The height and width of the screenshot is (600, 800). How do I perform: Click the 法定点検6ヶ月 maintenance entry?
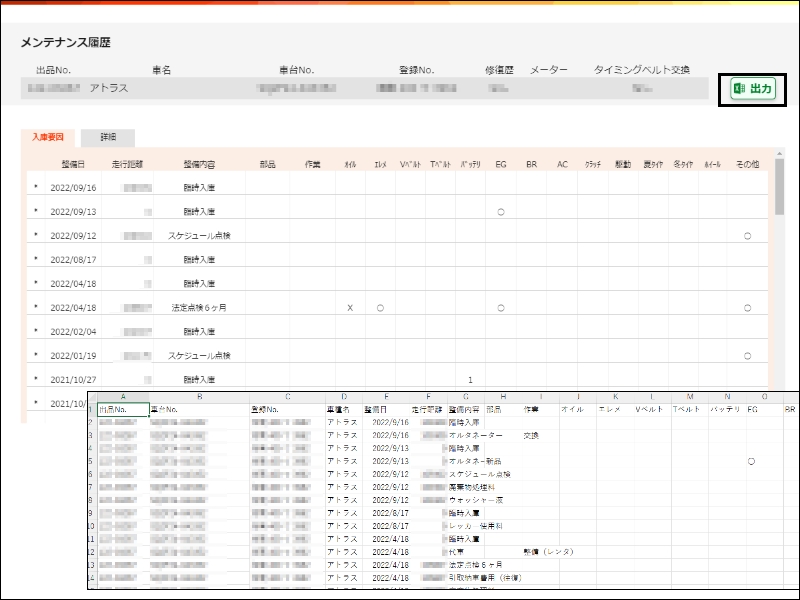pyautogui.click(x=199, y=308)
